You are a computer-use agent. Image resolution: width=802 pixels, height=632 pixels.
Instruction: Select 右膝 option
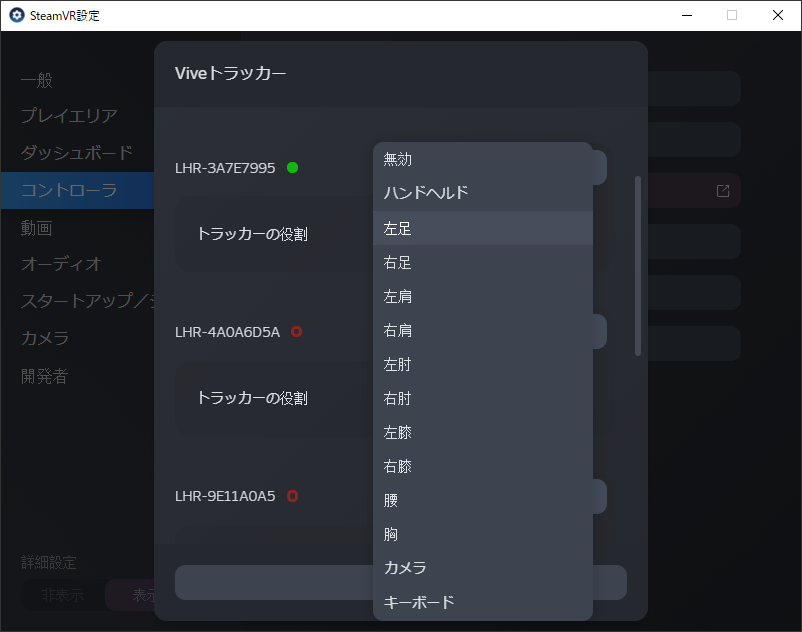point(483,466)
